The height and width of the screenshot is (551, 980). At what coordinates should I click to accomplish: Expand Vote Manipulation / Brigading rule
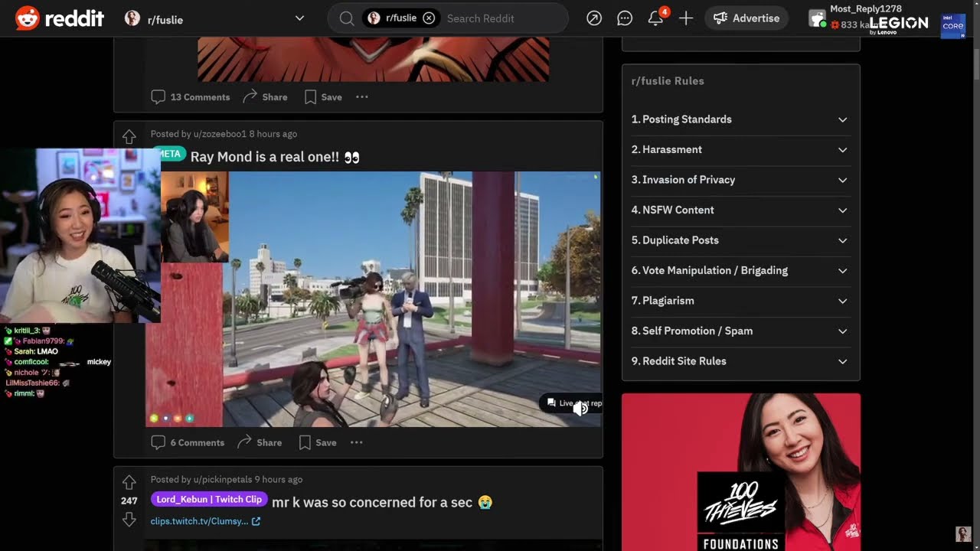click(740, 270)
